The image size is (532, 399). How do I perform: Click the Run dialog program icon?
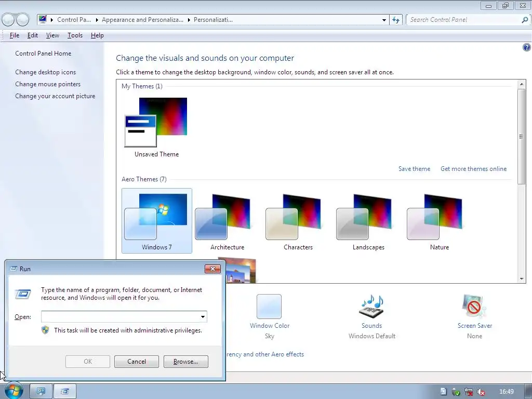[x=23, y=294]
